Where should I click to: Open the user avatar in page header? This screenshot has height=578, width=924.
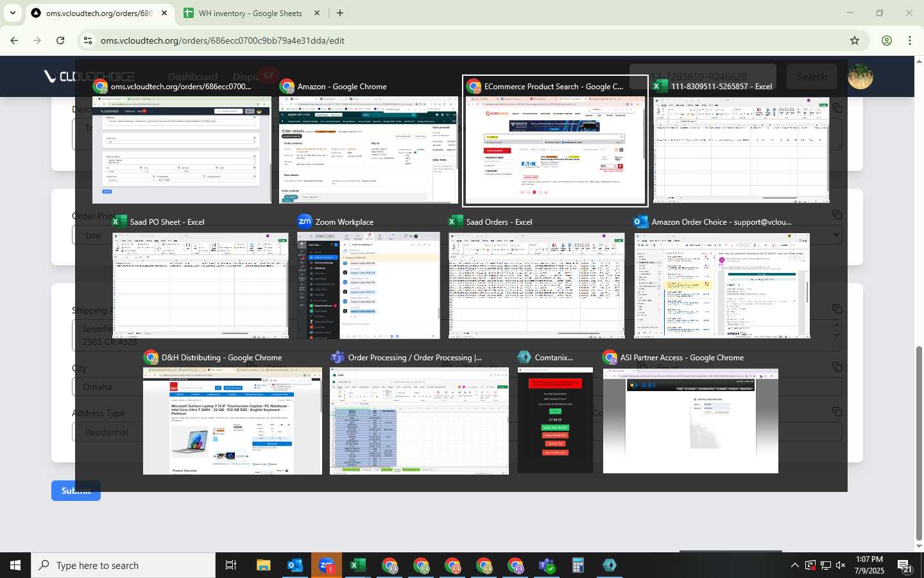pos(860,76)
